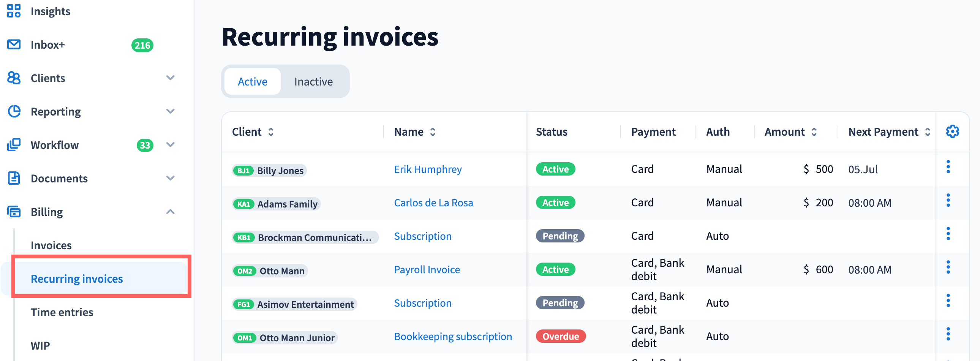Click the Documents file icon
This screenshot has height=361, width=980.
point(14,178)
